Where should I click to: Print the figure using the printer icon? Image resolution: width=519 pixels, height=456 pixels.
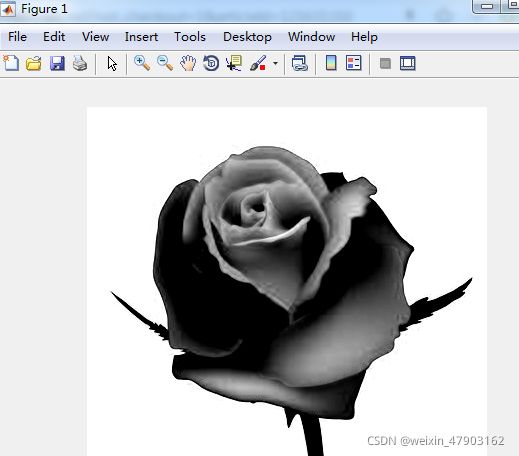click(80, 63)
